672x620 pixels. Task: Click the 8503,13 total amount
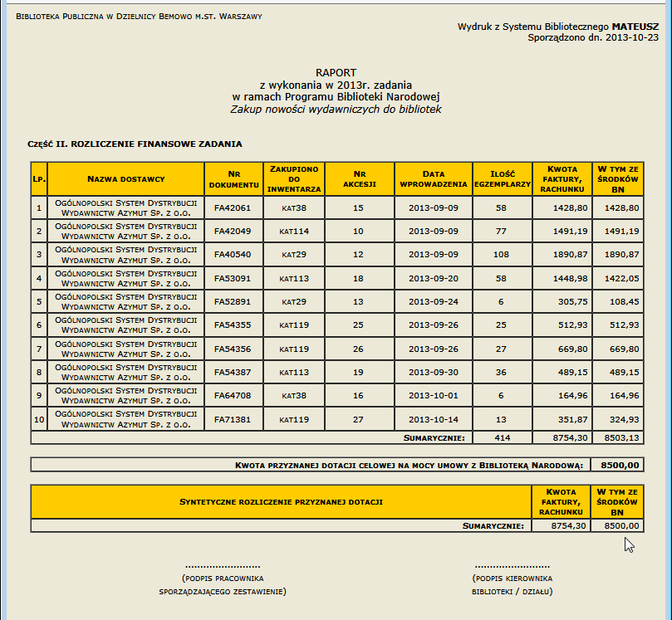(x=617, y=437)
